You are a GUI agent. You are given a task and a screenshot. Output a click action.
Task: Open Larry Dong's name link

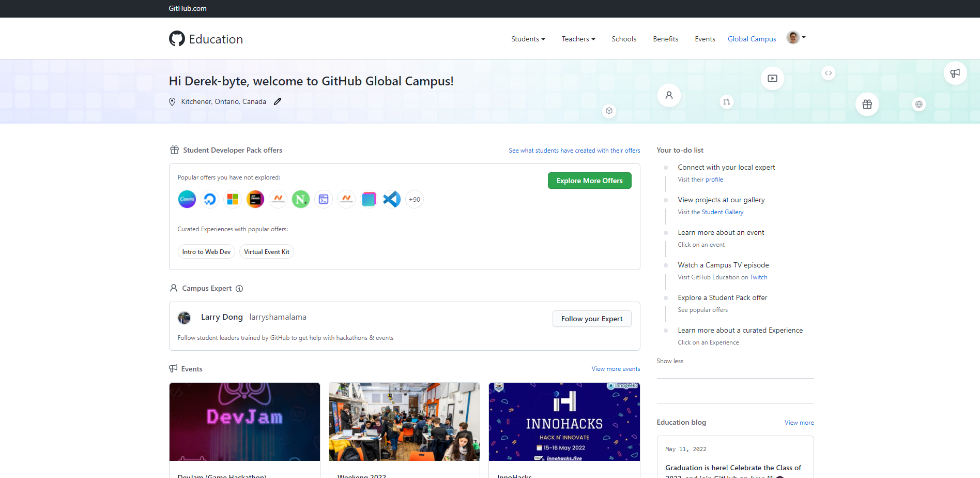tap(222, 317)
